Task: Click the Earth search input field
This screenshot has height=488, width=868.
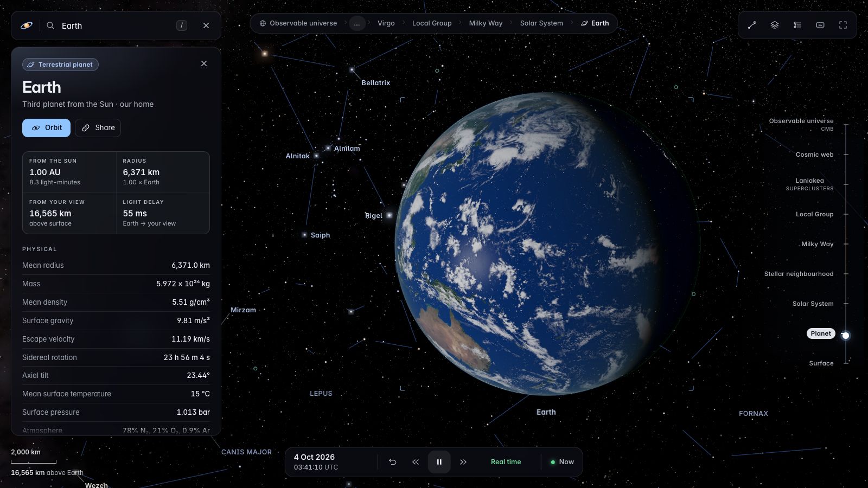Action: pos(117,25)
